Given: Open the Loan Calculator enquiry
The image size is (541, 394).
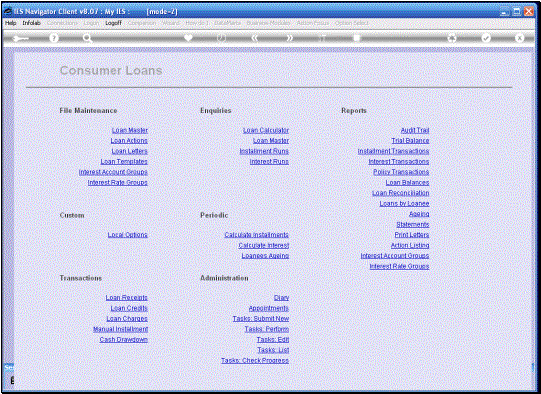Looking at the screenshot, I should [x=266, y=130].
